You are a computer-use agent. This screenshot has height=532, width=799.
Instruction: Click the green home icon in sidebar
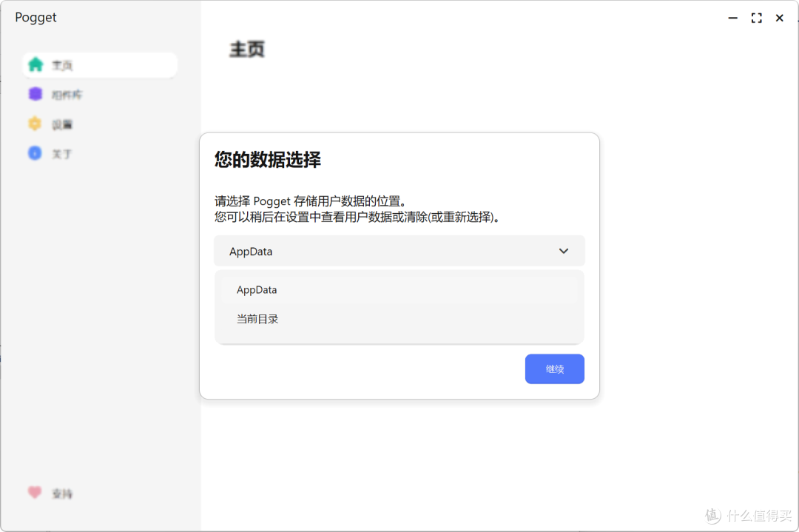(x=36, y=64)
